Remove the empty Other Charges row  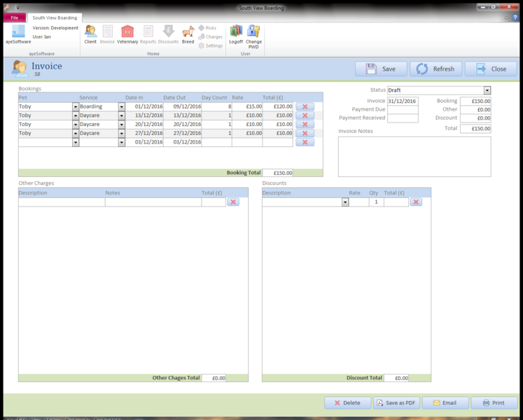pyautogui.click(x=233, y=202)
